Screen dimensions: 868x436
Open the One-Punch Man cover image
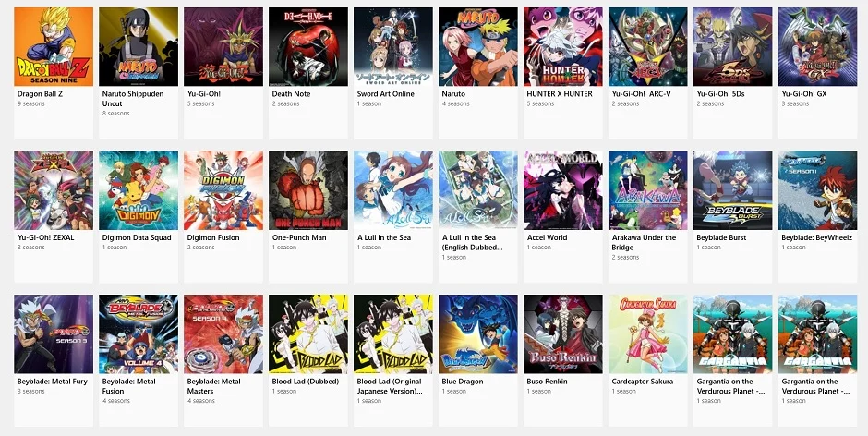[308, 190]
